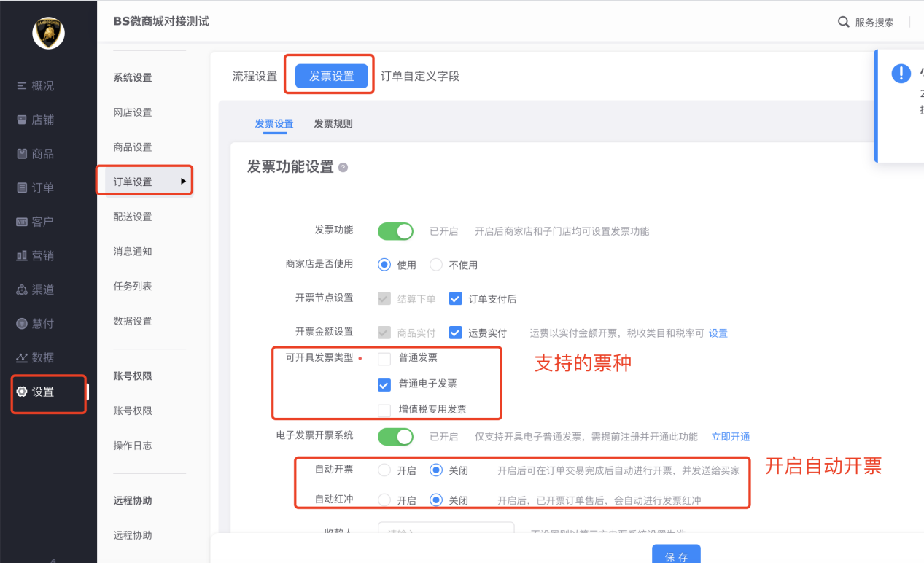The image size is (924, 563).
Task: Click the 保存 save button
Action: tap(676, 554)
